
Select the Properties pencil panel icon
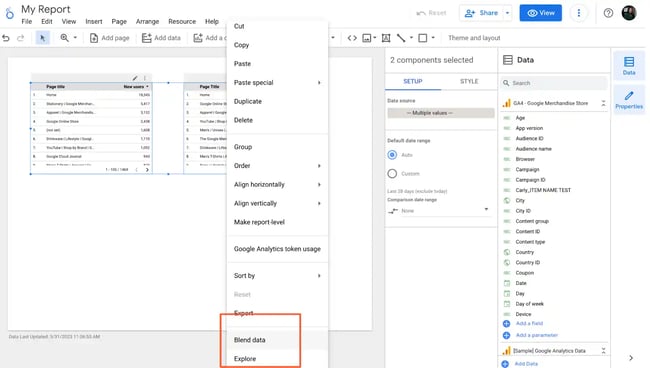[629, 100]
